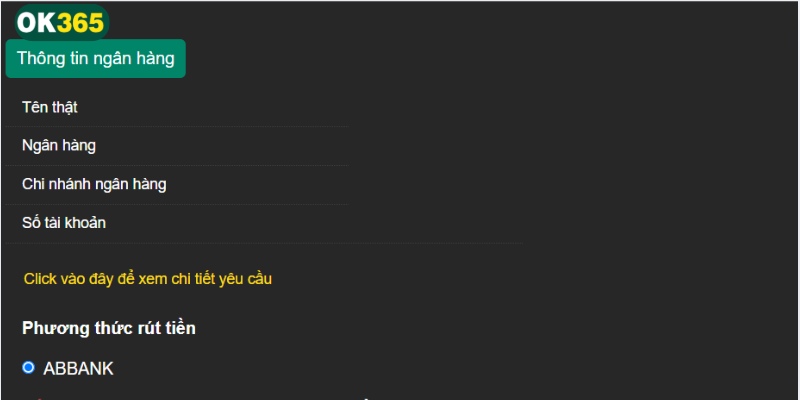This screenshot has height=400, width=800.
Task: Click the yellow 365 part of the logo
Action: (x=81, y=22)
